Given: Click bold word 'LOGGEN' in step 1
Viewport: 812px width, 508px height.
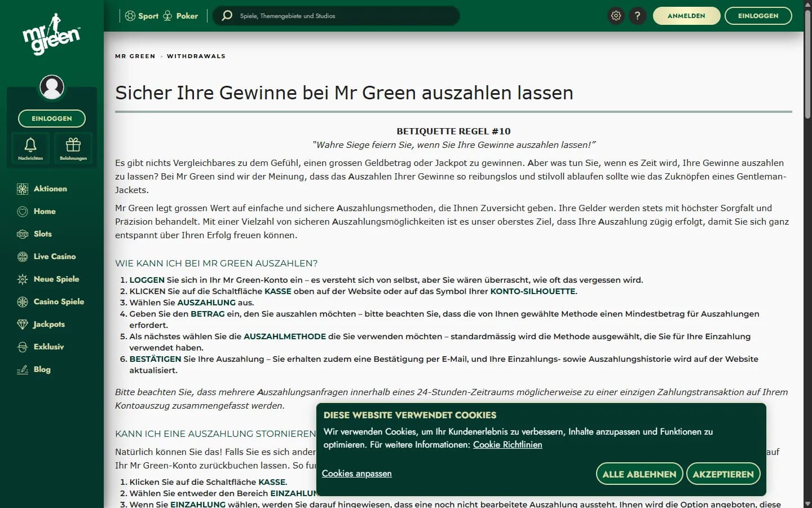Looking at the screenshot, I should coord(147,280).
